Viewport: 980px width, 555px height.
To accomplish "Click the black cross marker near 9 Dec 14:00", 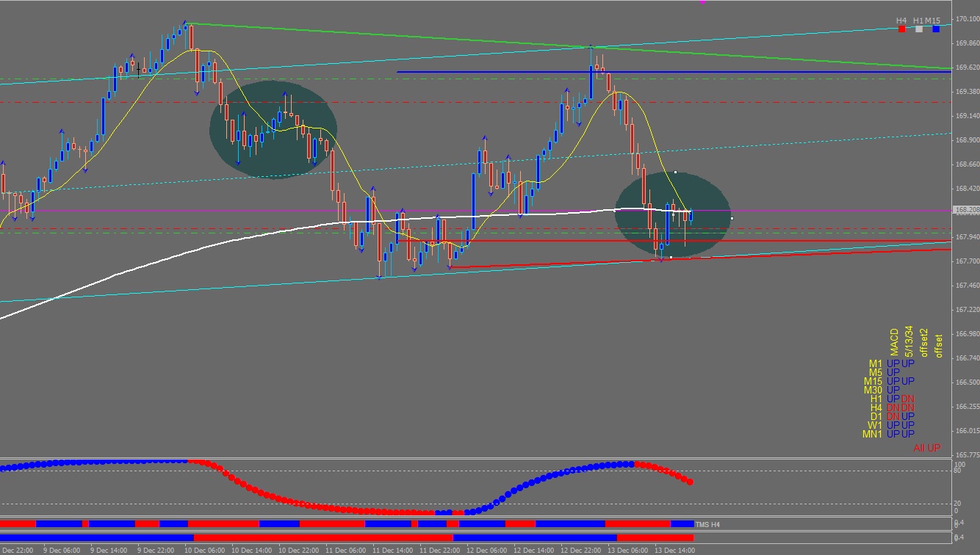I will (138, 70).
